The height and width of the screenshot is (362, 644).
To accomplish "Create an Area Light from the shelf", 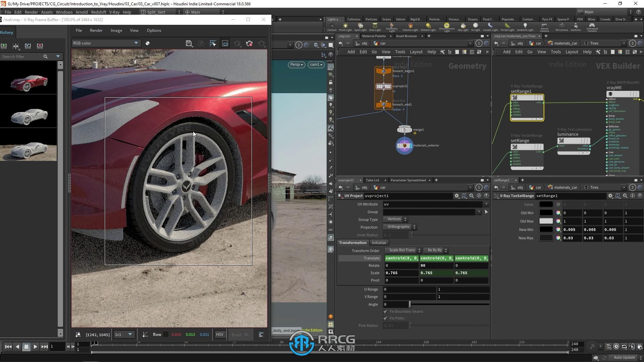I will [375, 27].
